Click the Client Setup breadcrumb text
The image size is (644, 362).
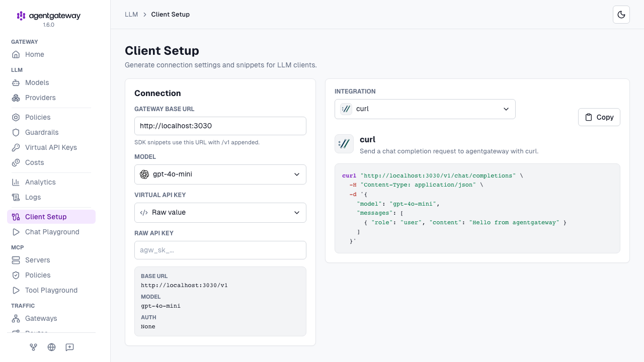point(171,15)
